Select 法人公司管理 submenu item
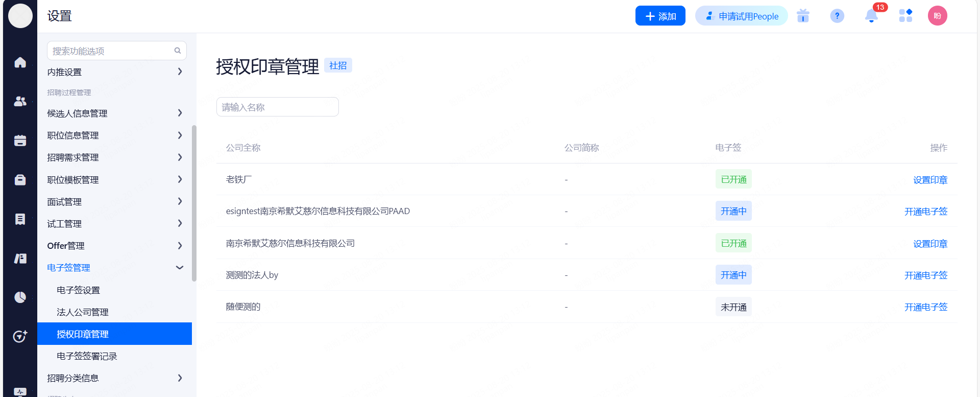Screen dimensions: 980x397 click(x=83, y=312)
